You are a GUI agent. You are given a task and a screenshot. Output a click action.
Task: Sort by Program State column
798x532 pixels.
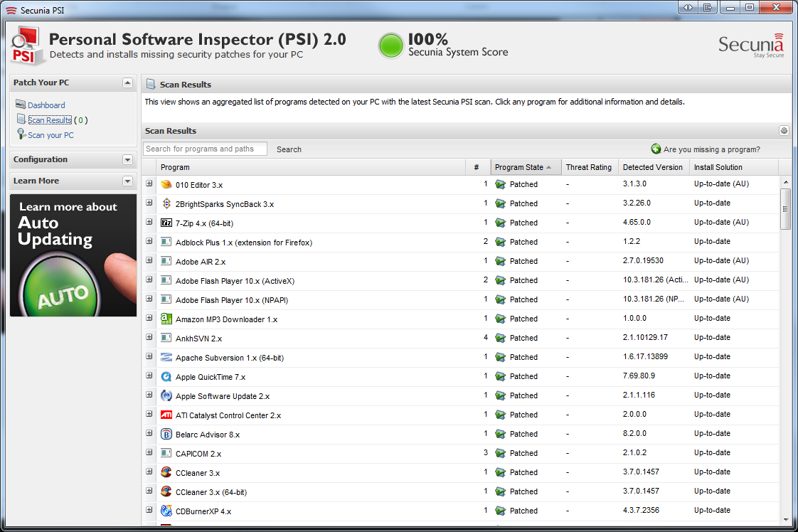[526, 167]
